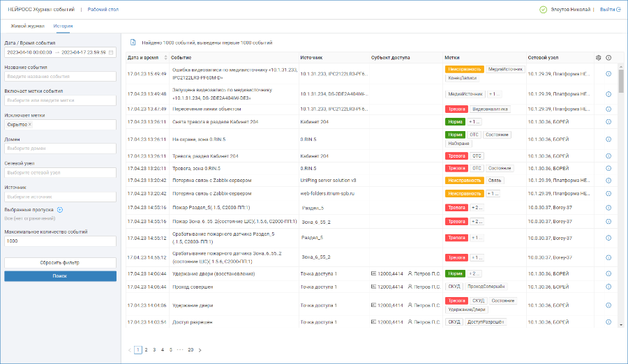628x364 pixels.
Task: Toggle sort on 'Дата и время' column
Action: pos(165,58)
